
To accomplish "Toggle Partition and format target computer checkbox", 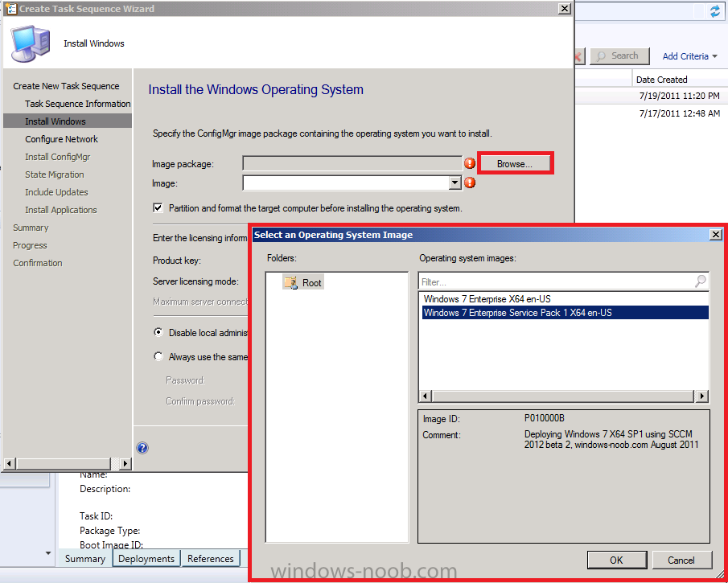I will tap(158, 208).
